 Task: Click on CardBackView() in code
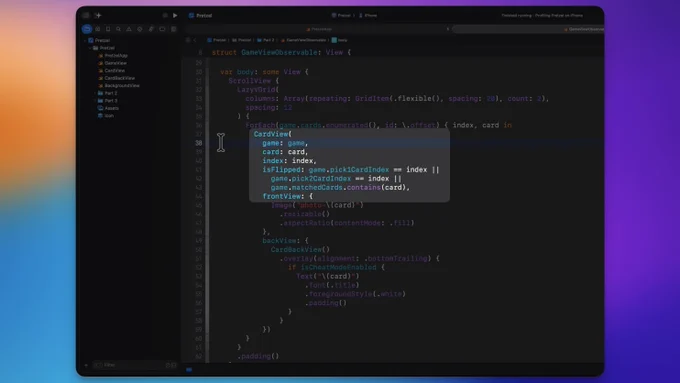point(300,249)
